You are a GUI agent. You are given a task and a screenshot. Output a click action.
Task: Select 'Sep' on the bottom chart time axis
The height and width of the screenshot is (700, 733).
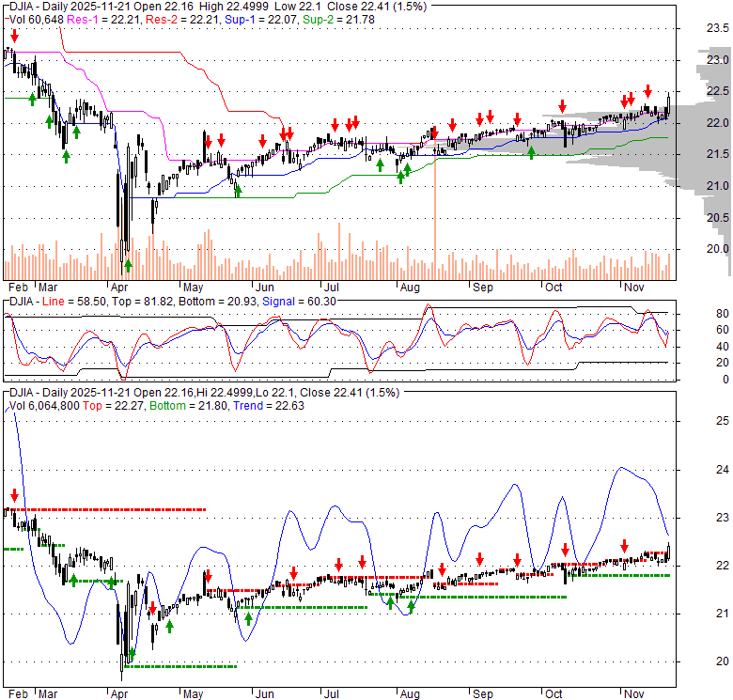click(x=482, y=694)
